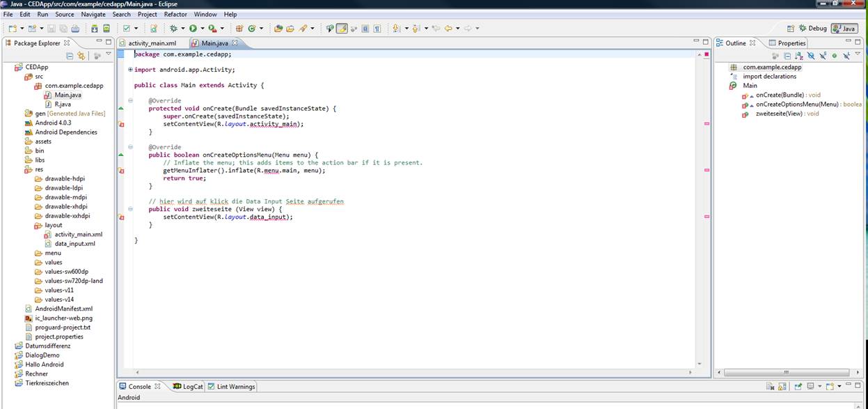Click the Debug bug icon in toolbar
868x409 pixels.
(x=173, y=29)
